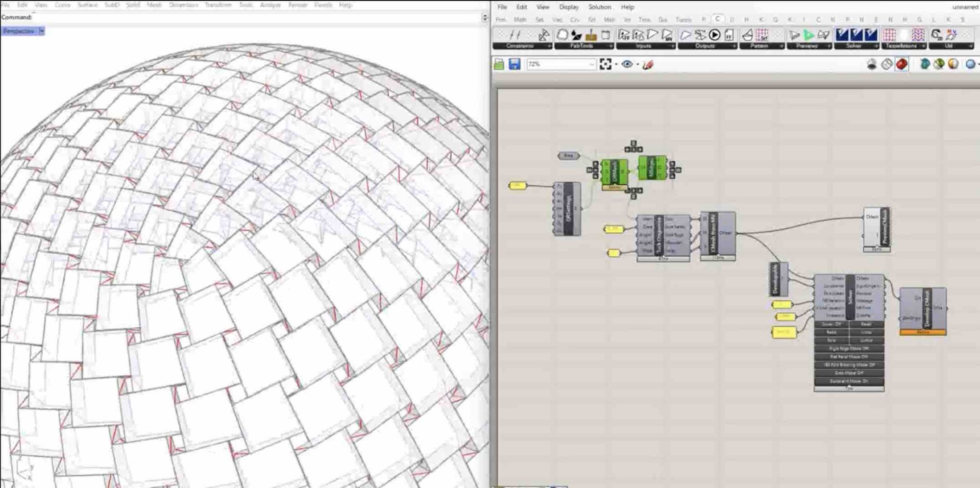Screen dimensions: 980x488
Task: Click the Rhino Command input field
Action: [255, 17]
